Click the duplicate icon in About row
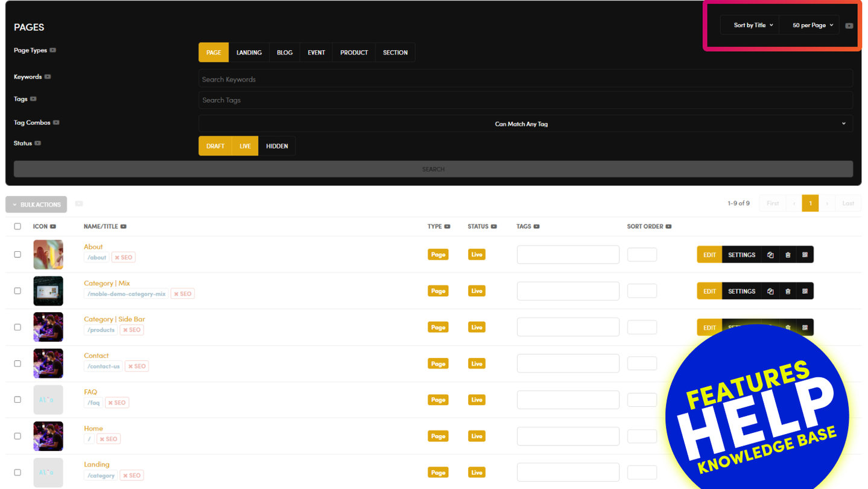868x489 pixels. (x=770, y=255)
